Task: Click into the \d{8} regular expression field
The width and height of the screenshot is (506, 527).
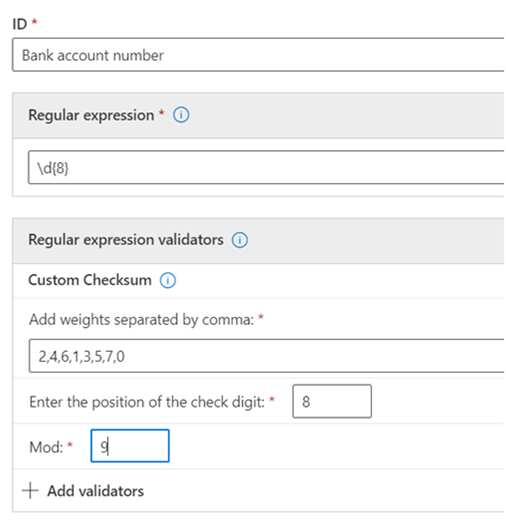Action: pos(266,167)
